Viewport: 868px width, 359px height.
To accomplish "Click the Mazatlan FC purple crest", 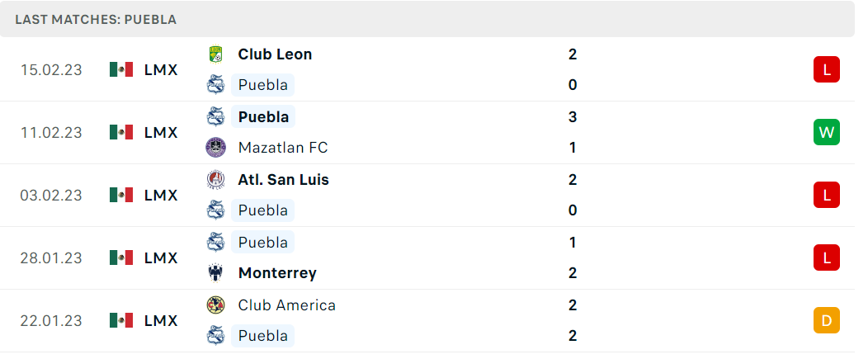I will click(215, 148).
